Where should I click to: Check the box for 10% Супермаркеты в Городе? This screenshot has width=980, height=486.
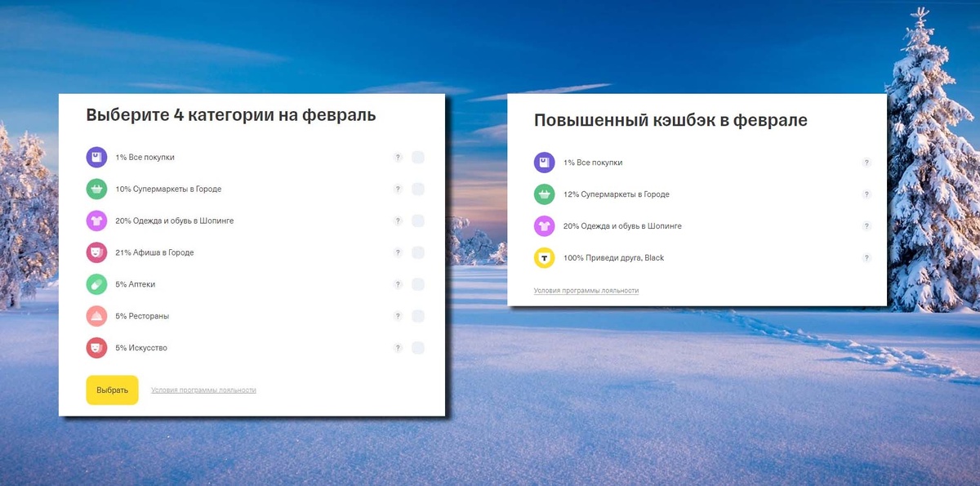click(417, 189)
